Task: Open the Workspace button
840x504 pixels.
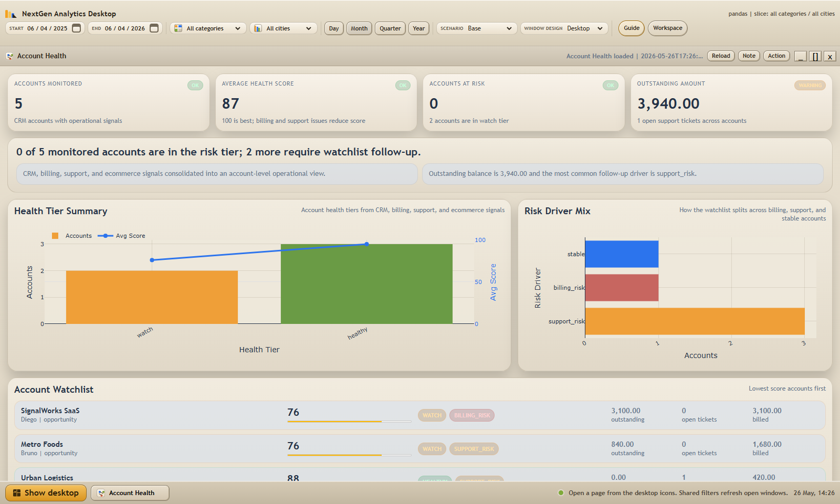Action: point(668,28)
